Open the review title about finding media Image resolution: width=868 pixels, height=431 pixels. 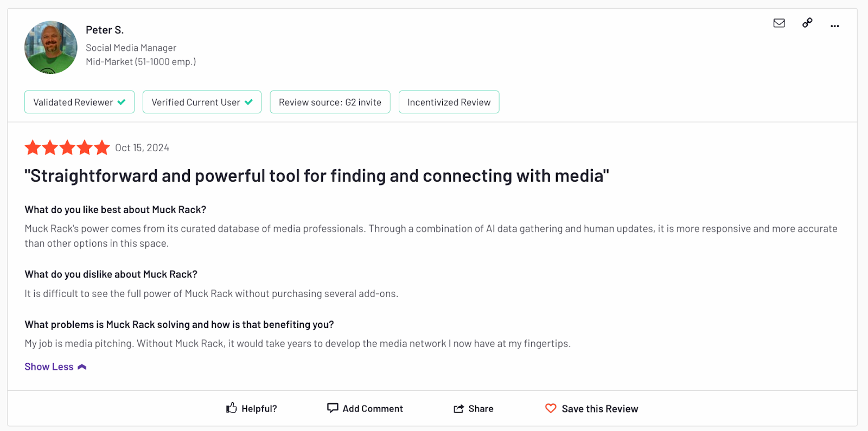pyautogui.click(x=317, y=176)
